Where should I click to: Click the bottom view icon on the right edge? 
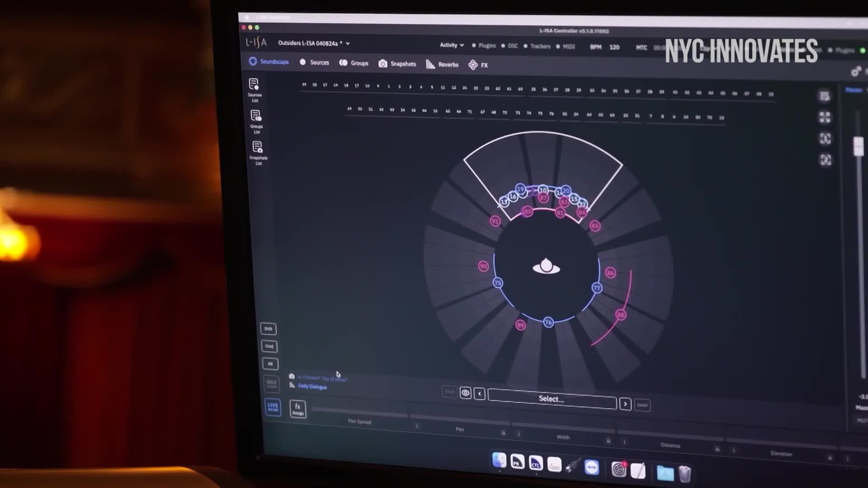coord(826,160)
